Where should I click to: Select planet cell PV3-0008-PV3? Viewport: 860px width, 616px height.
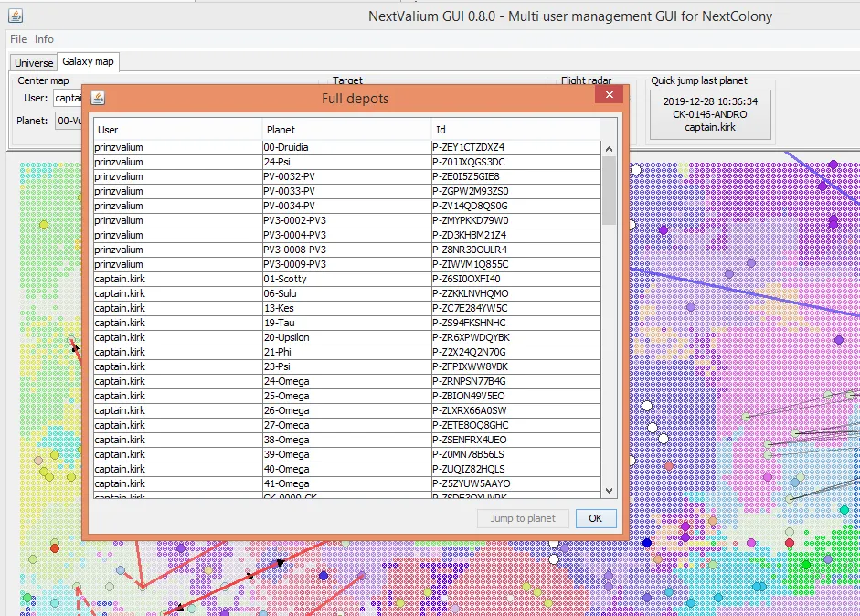point(346,250)
